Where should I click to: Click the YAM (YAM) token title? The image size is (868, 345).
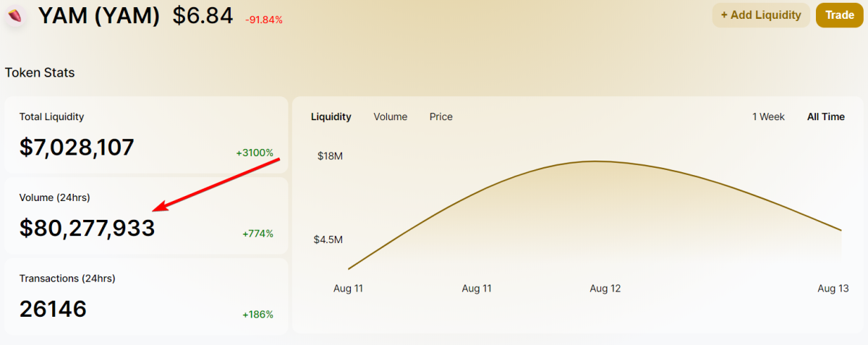(x=98, y=15)
